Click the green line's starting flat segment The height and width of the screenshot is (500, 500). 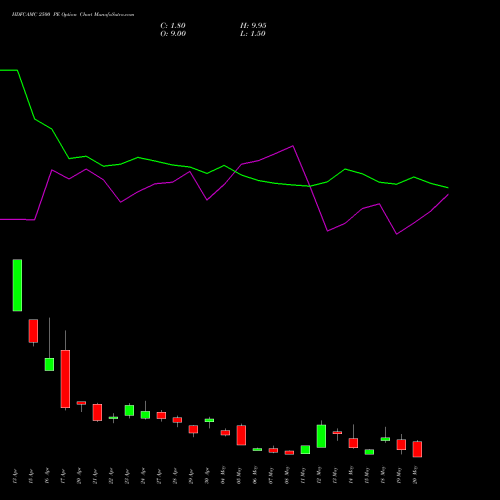tap(9, 70)
